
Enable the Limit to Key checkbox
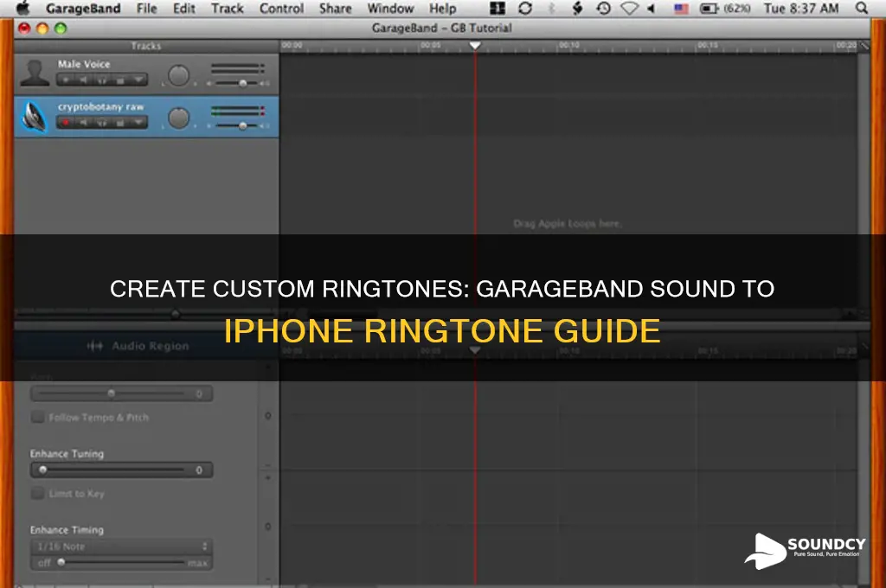point(37,493)
